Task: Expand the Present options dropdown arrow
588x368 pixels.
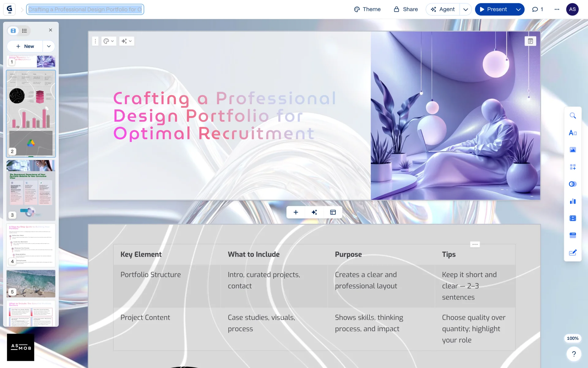Action: (518, 9)
